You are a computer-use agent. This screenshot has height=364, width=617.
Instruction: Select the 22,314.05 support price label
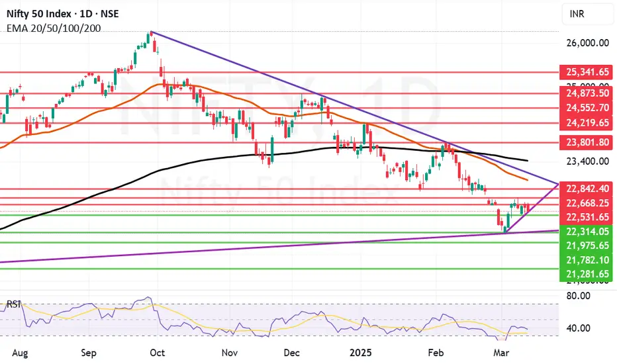point(586,232)
